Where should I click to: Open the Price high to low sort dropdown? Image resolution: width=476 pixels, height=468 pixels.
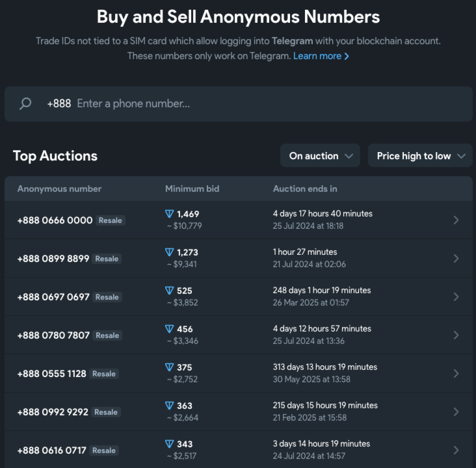coord(420,156)
